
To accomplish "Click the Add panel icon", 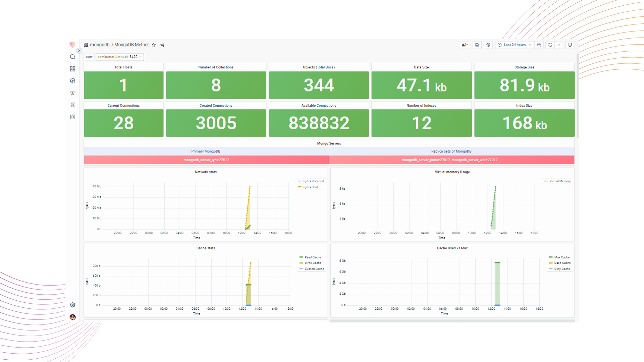I will (465, 45).
